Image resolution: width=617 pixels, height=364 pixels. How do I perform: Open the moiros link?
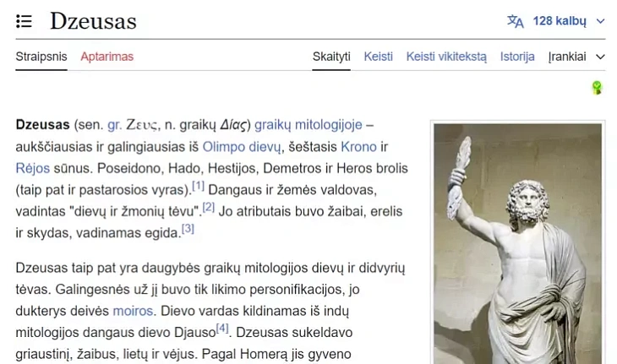coord(133,311)
